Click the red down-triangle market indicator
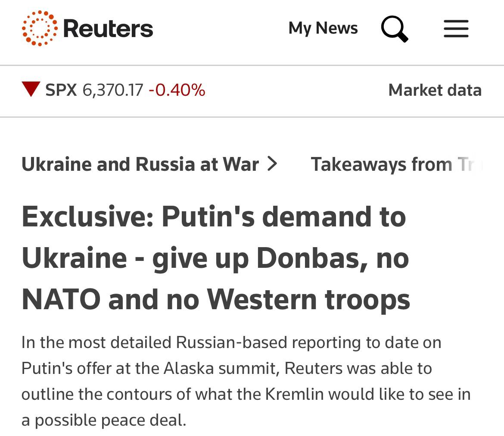This screenshot has height=436, width=504. (x=31, y=89)
